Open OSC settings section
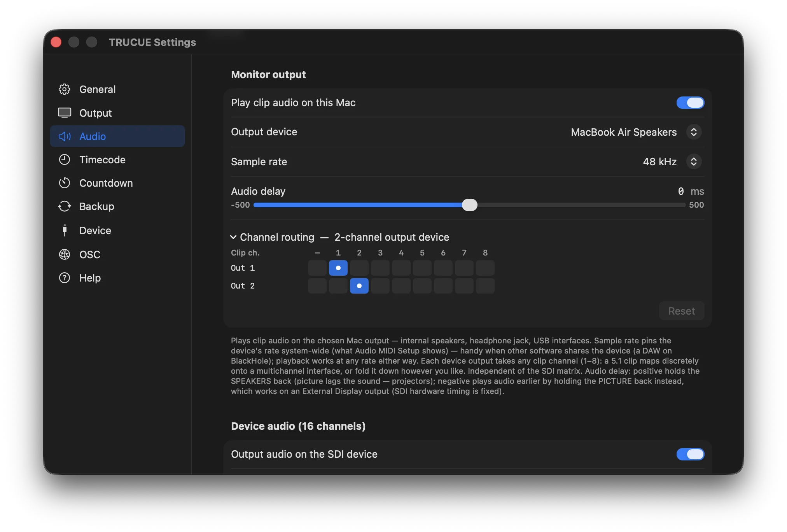 [x=117, y=255]
